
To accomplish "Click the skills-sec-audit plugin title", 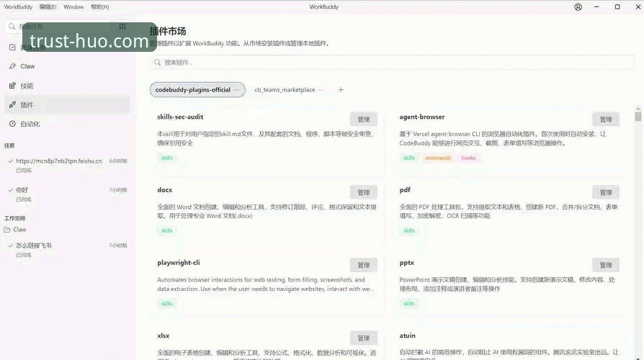I will (180, 117).
